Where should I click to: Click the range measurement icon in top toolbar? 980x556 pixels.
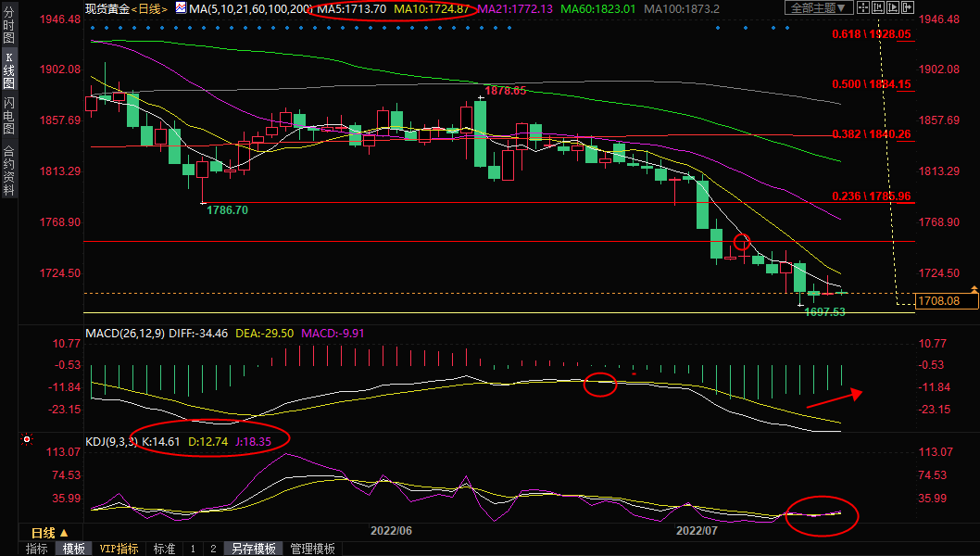point(878,7)
